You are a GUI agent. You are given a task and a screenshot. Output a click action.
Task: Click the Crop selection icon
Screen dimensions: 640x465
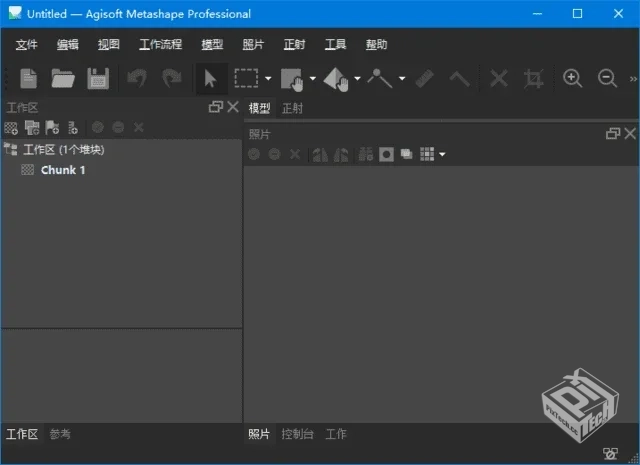534,78
